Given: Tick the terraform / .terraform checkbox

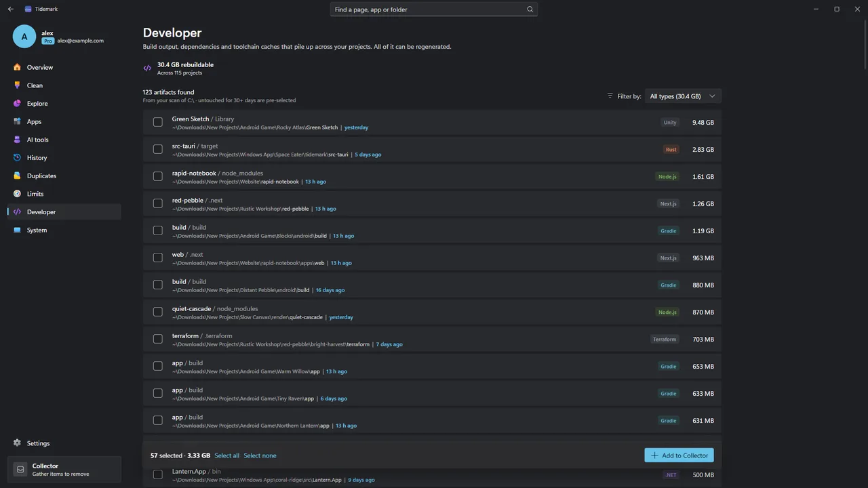Looking at the screenshot, I should (x=158, y=339).
